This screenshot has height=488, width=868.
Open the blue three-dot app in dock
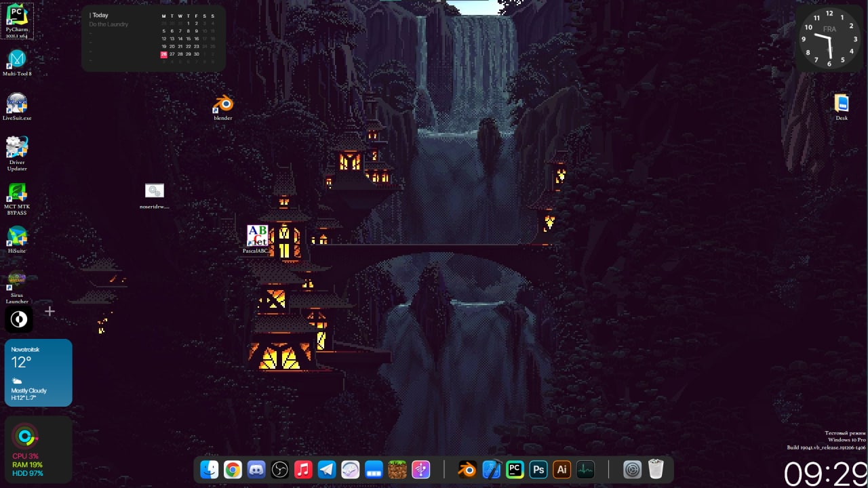coord(374,470)
